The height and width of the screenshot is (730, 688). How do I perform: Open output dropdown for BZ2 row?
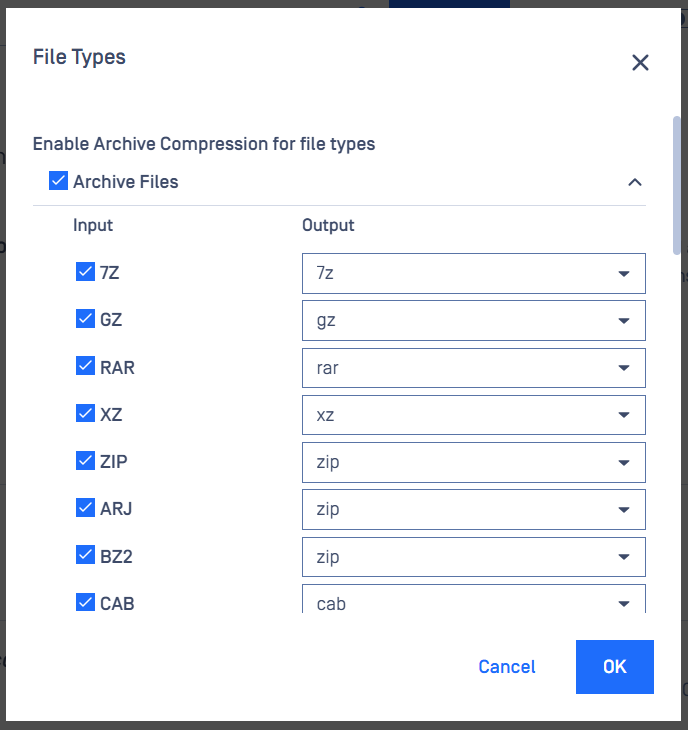tap(473, 557)
